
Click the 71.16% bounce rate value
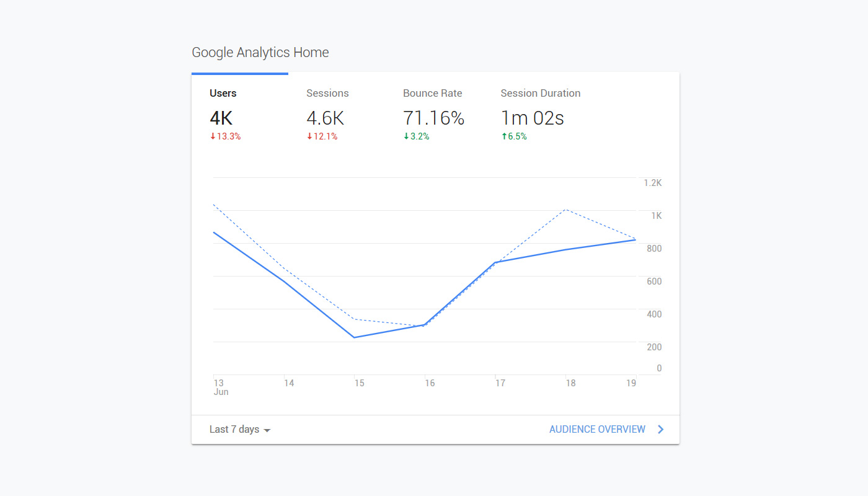pos(434,118)
